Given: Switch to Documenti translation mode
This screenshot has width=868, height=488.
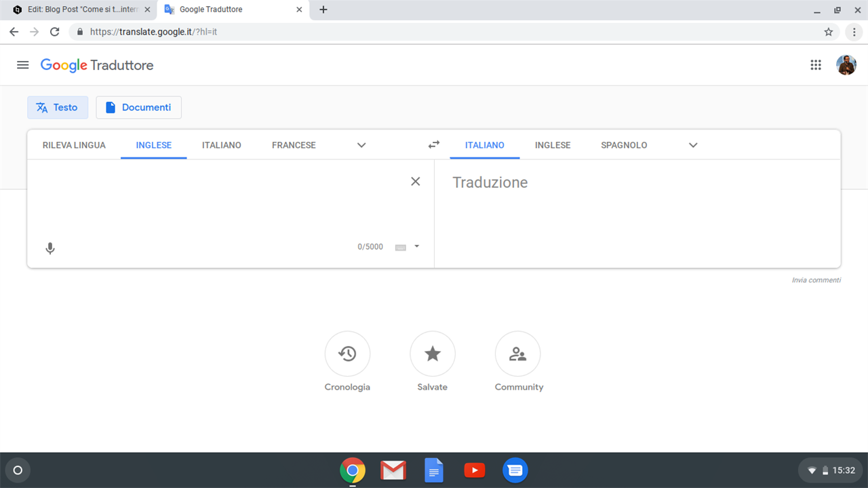Looking at the screenshot, I should coord(138,107).
